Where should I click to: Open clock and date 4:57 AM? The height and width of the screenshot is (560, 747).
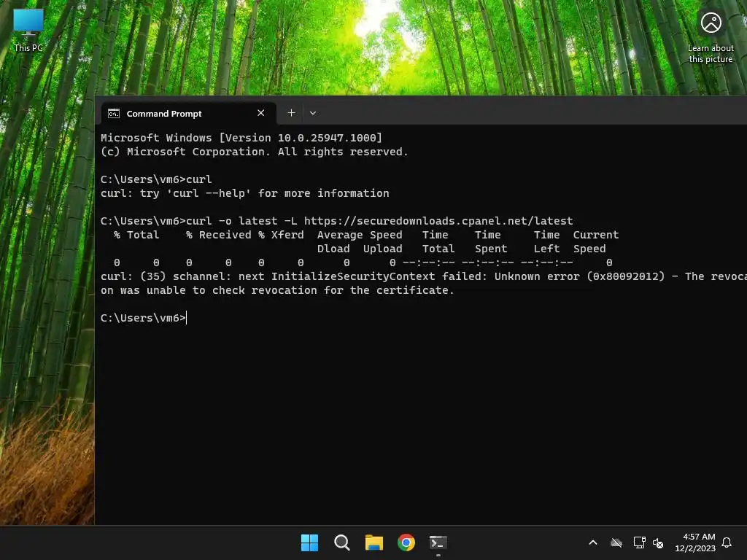click(695, 542)
